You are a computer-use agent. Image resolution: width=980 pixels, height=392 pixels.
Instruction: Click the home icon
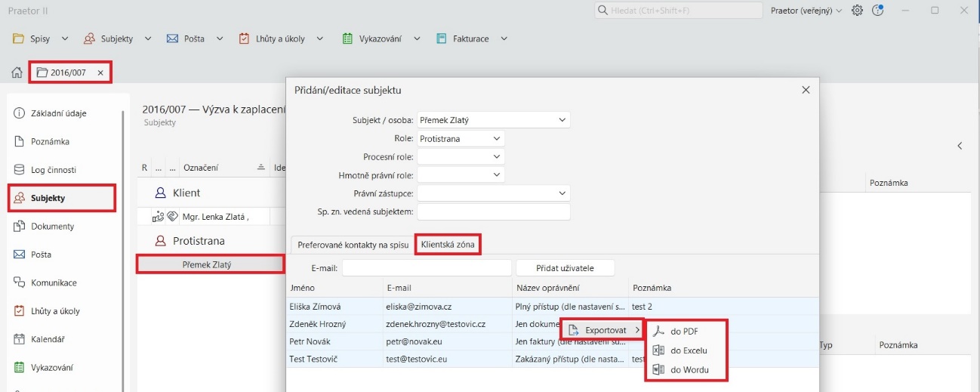tap(17, 73)
